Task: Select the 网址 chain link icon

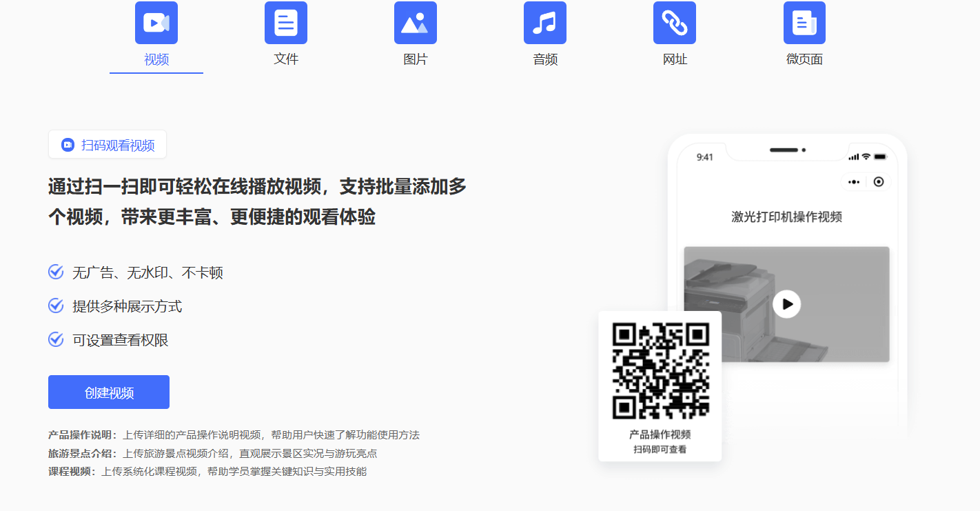Action: pyautogui.click(x=675, y=23)
